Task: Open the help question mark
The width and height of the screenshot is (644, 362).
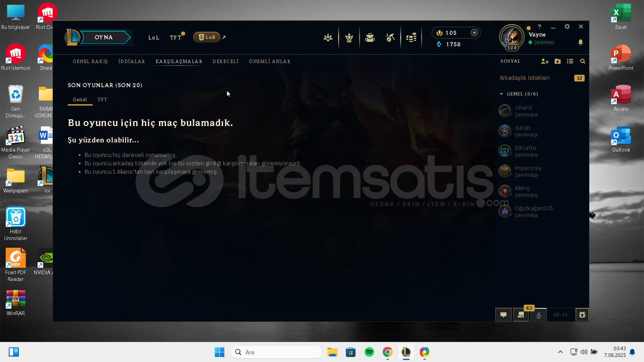Action: [539, 26]
